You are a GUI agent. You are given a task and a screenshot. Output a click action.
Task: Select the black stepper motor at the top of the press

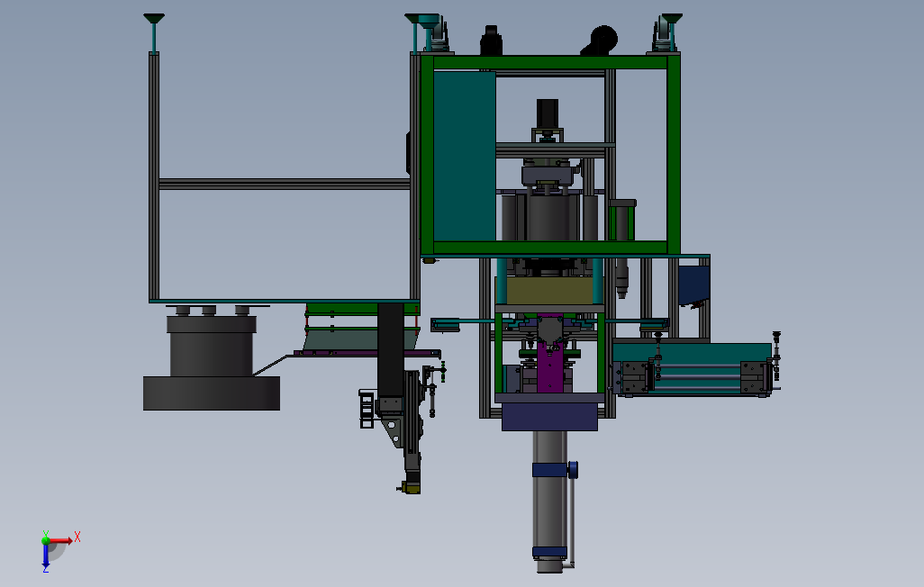point(548,113)
